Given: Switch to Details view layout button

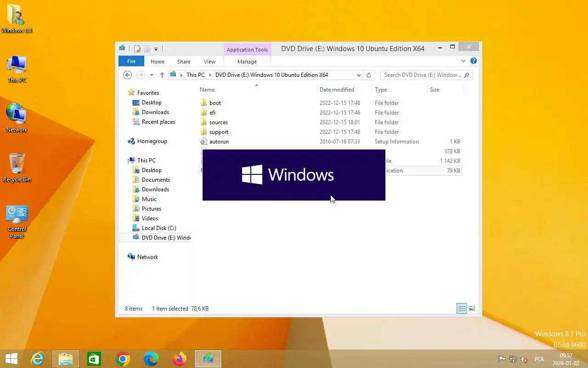Looking at the screenshot, I should (462, 309).
